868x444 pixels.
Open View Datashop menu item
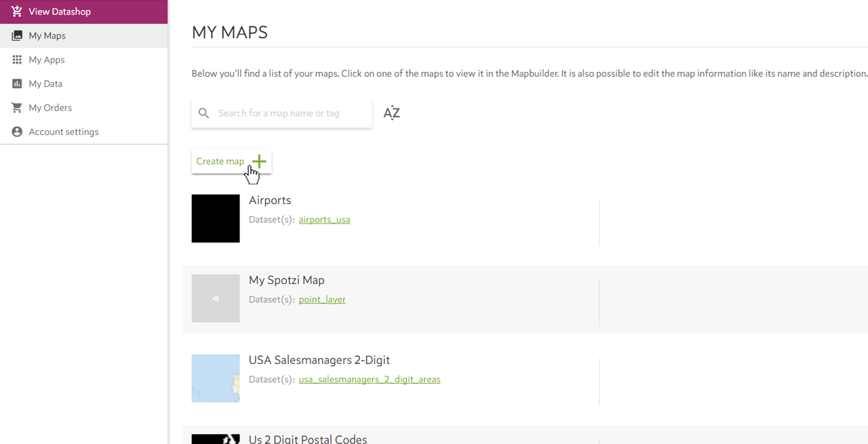(x=84, y=12)
